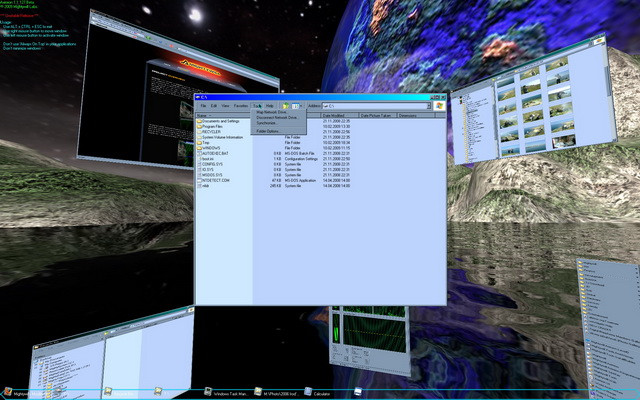Click the Folders toolbar icon in Explorer
The image size is (640, 400).
point(286,106)
